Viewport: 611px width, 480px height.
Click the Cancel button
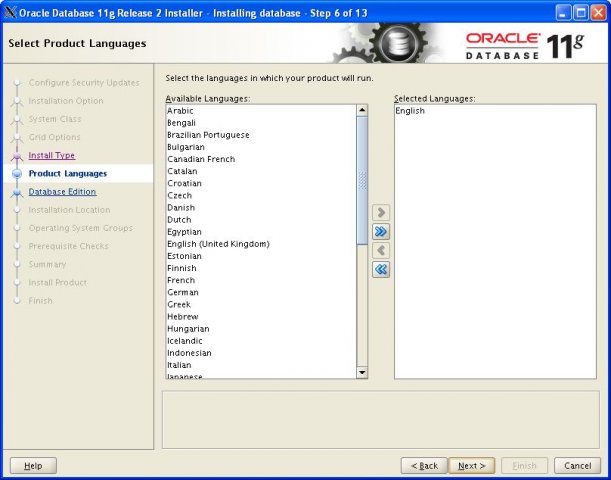point(577,466)
